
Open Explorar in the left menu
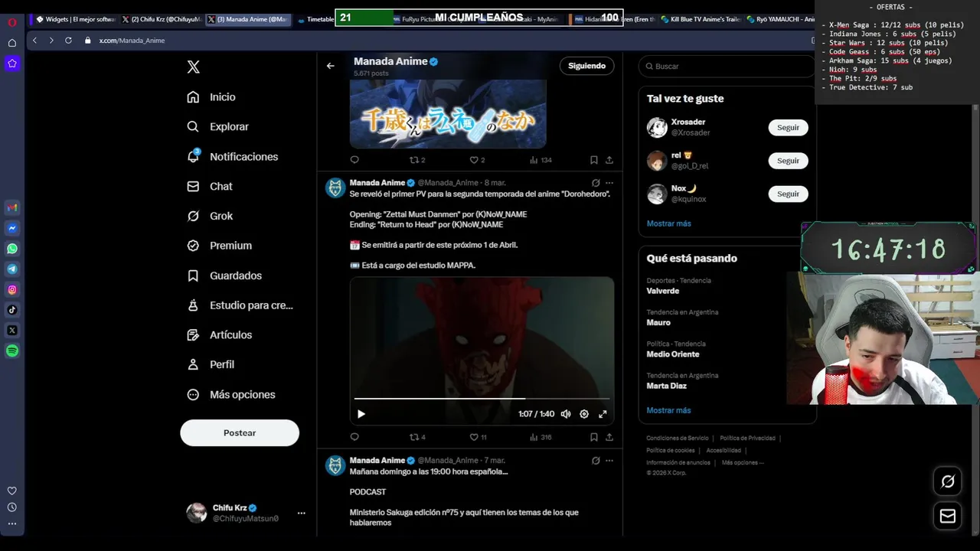pyautogui.click(x=218, y=127)
